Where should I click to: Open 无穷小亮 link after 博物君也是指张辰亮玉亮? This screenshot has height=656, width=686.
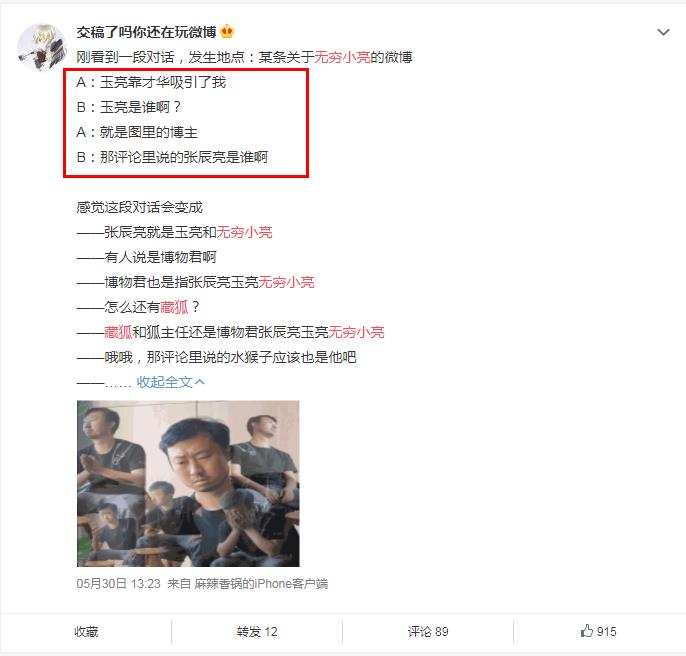(287, 282)
